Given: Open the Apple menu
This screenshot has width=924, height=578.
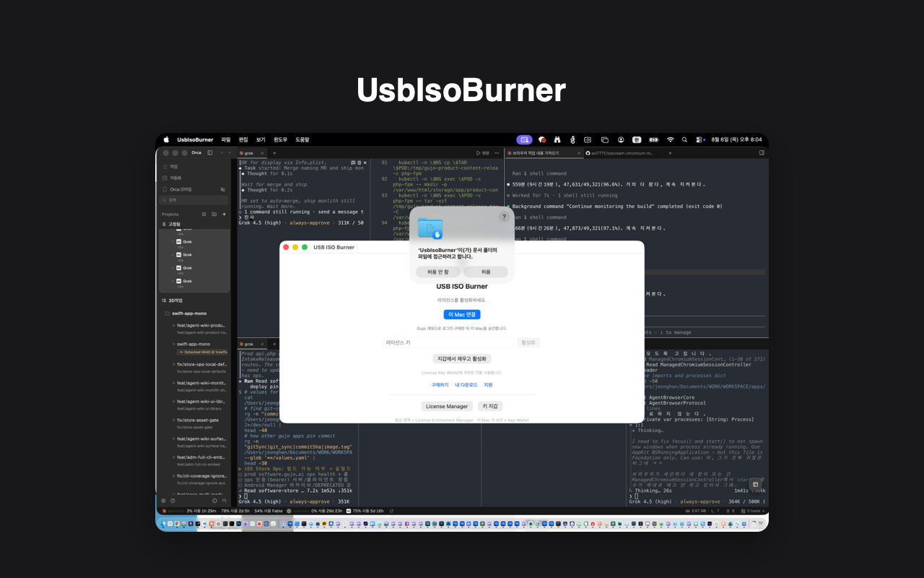Looking at the screenshot, I should pos(166,139).
